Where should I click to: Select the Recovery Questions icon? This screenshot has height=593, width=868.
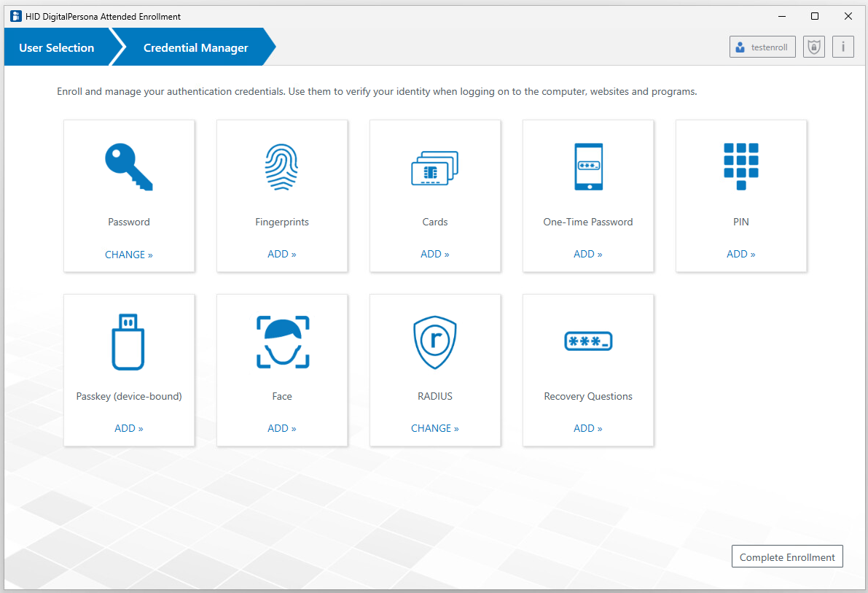click(x=588, y=341)
